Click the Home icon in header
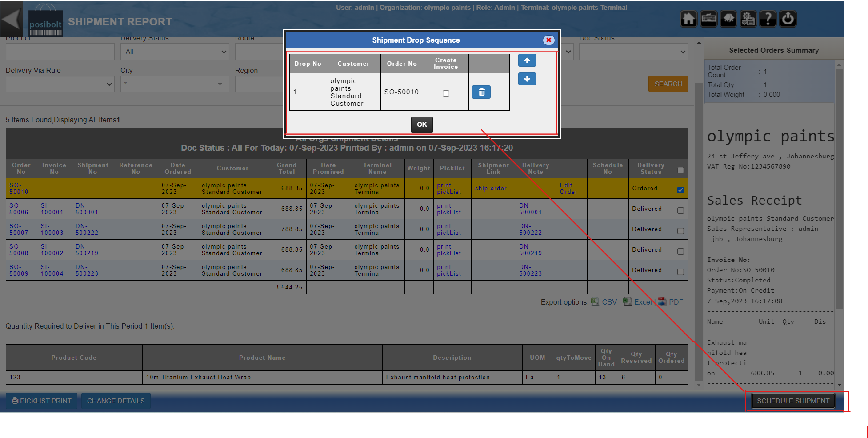868x438 pixels. pyautogui.click(x=688, y=19)
